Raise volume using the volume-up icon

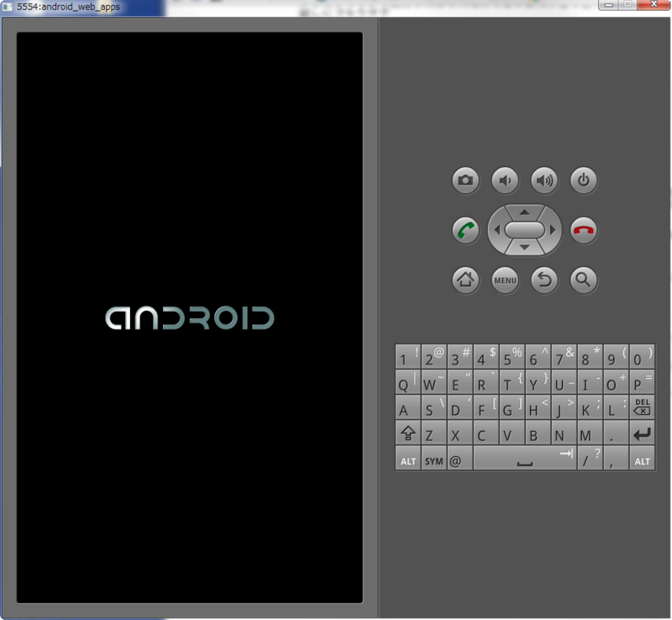pos(544,181)
